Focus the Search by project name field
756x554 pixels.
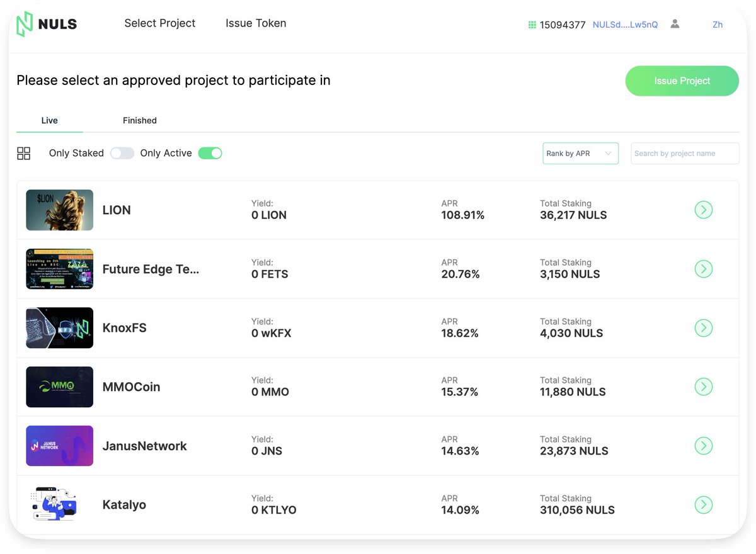(x=685, y=153)
